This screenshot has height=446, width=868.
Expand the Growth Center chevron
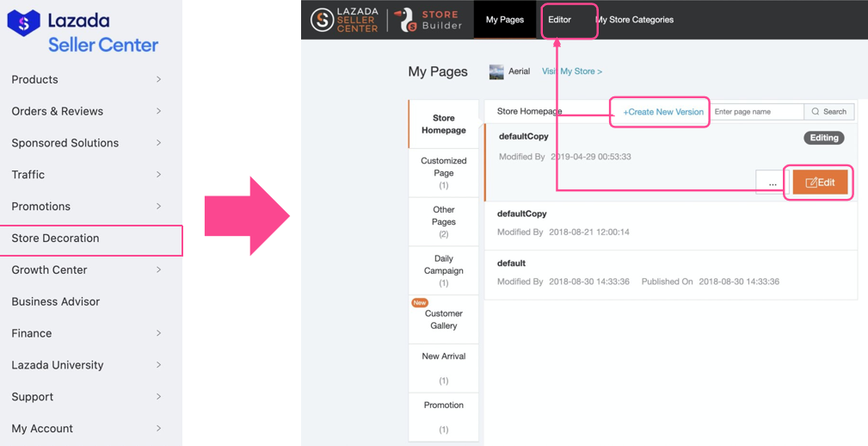(158, 269)
